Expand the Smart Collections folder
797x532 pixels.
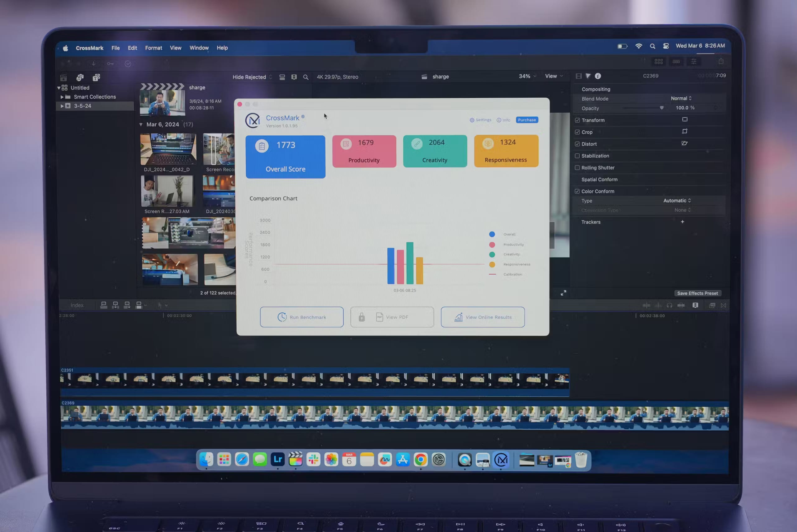pyautogui.click(x=63, y=97)
